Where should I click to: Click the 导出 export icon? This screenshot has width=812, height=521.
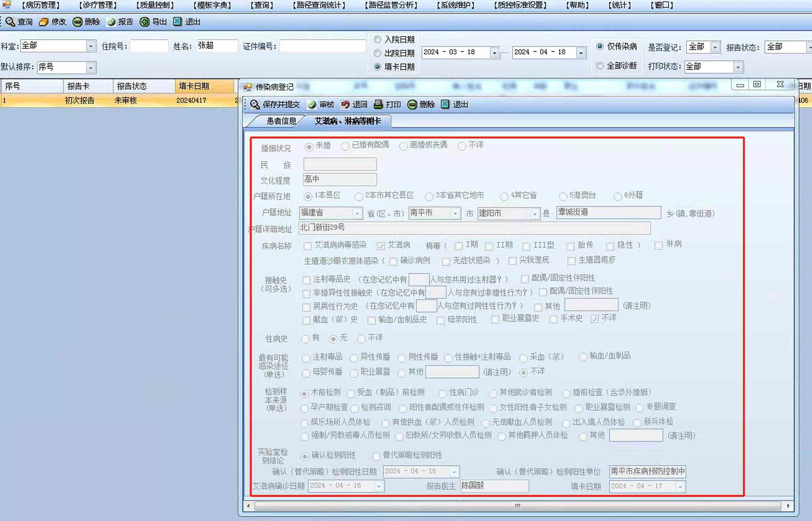point(144,22)
